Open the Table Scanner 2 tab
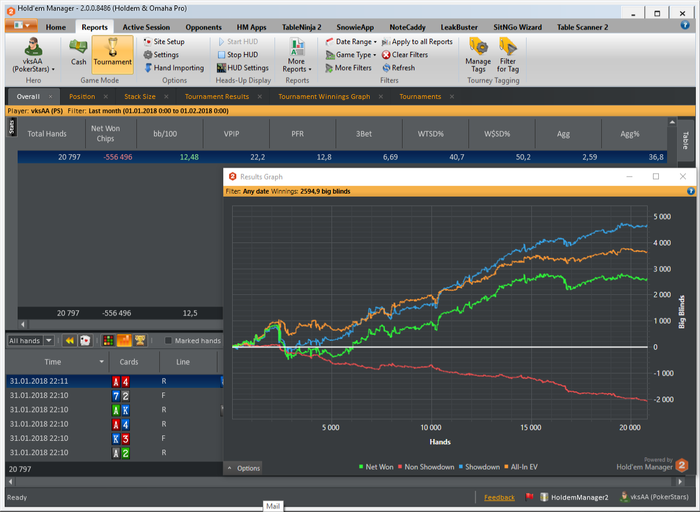Viewport: 700px width, 512px height. click(582, 27)
